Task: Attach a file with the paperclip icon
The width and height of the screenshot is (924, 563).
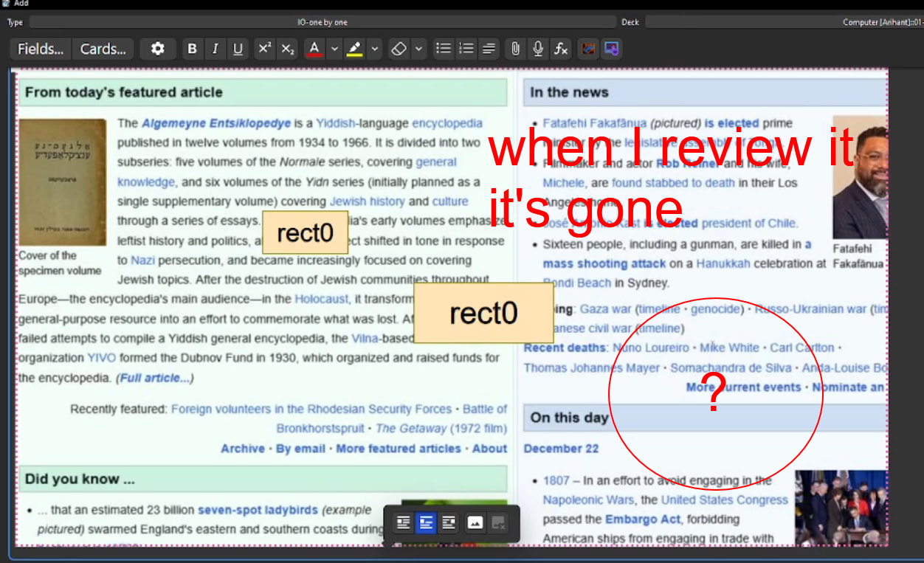Action: [x=515, y=49]
